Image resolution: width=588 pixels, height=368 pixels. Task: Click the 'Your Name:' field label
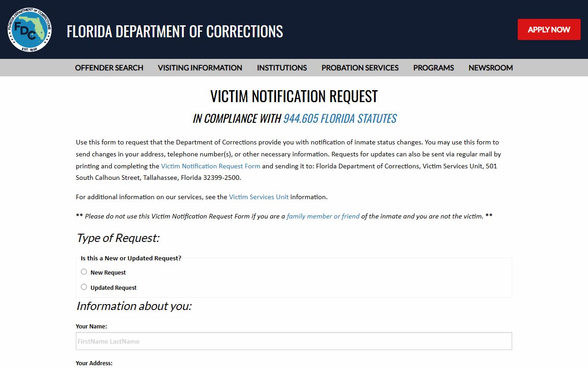coord(91,327)
